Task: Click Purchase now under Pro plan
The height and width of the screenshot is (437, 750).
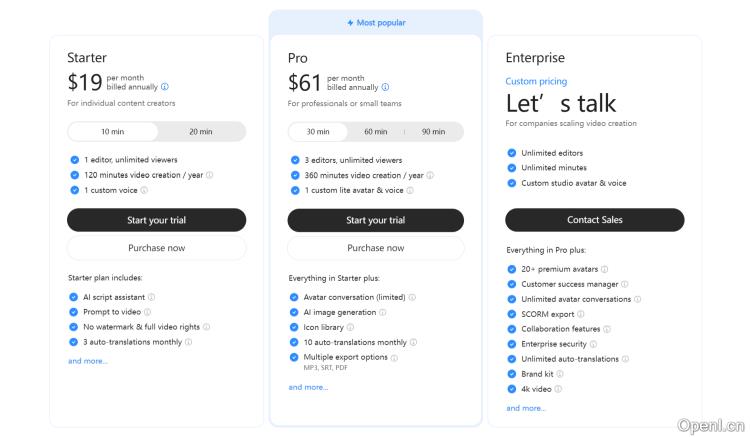Action: (376, 248)
